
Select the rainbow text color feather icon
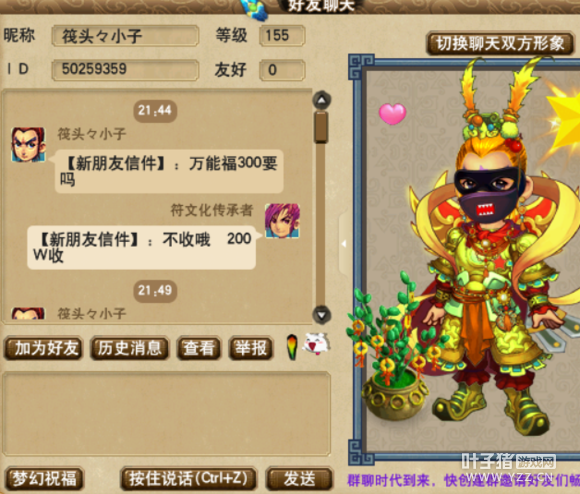292,347
